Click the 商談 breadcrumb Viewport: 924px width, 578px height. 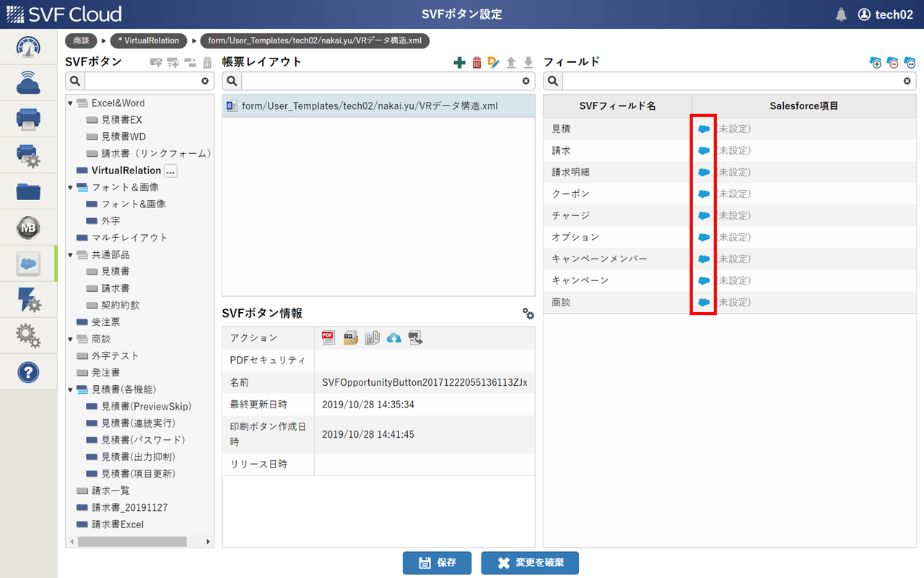82,40
